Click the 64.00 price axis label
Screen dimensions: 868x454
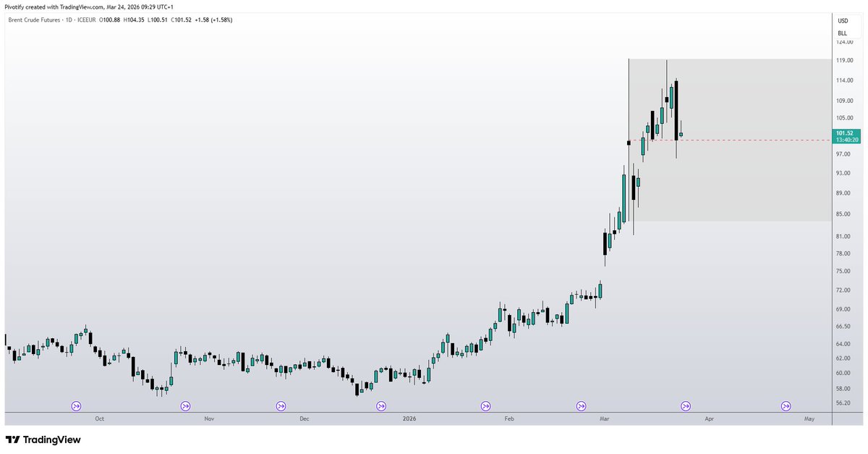tap(843, 344)
